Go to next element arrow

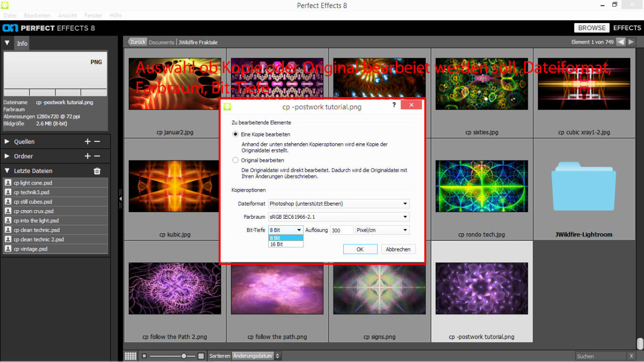click(631, 42)
